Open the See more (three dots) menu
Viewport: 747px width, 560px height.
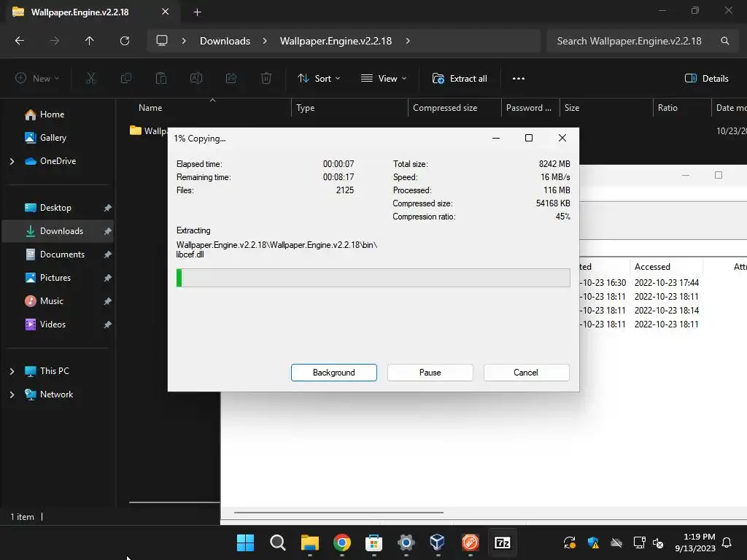click(x=519, y=79)
